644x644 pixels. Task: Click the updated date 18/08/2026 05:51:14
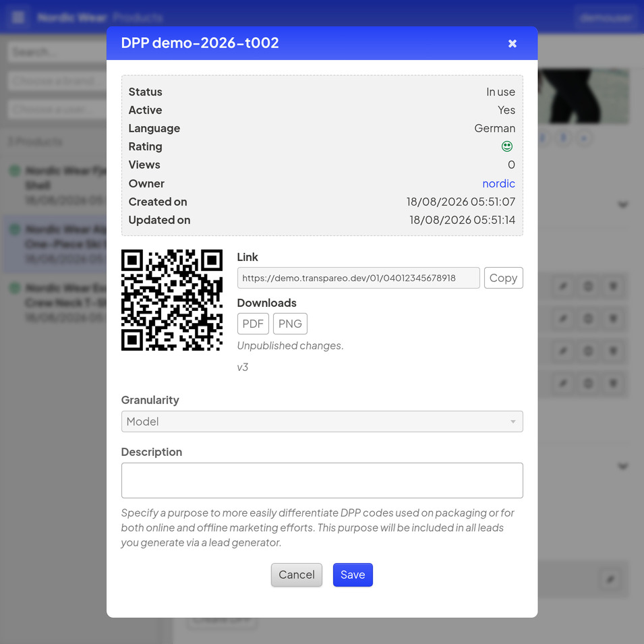(x=462, y=220)
